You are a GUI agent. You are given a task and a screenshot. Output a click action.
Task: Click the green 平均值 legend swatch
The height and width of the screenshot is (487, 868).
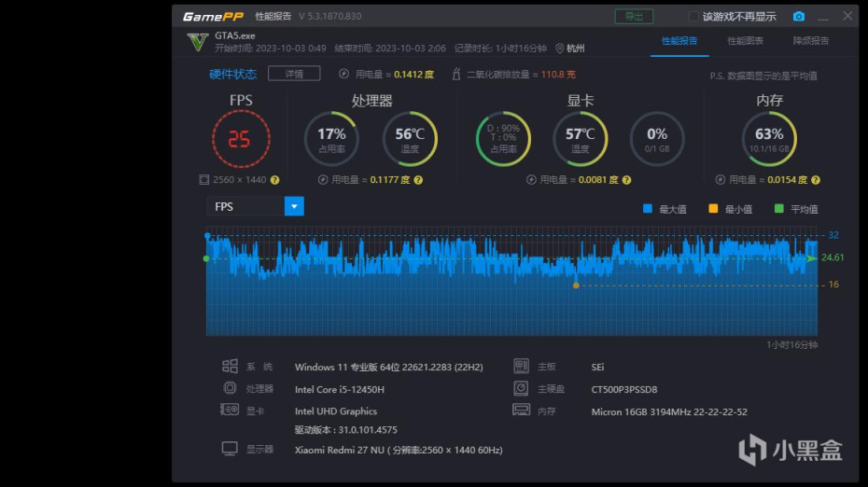click(779, 209)
